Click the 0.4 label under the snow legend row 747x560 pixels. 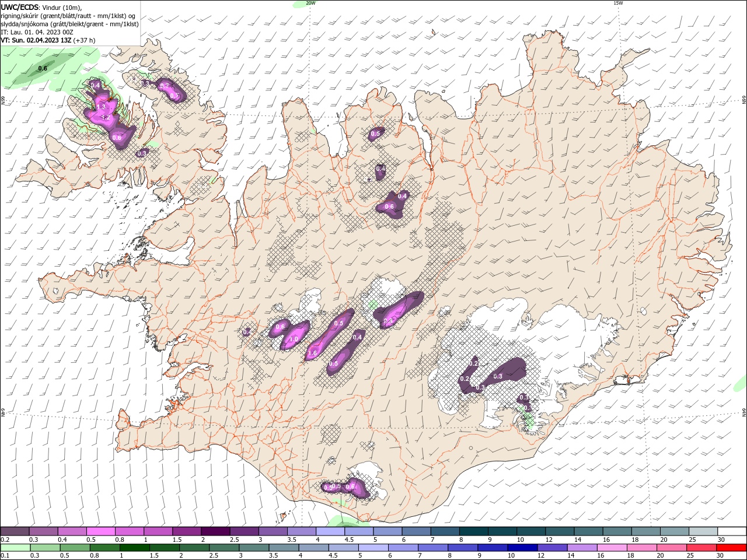click(62, 540)
